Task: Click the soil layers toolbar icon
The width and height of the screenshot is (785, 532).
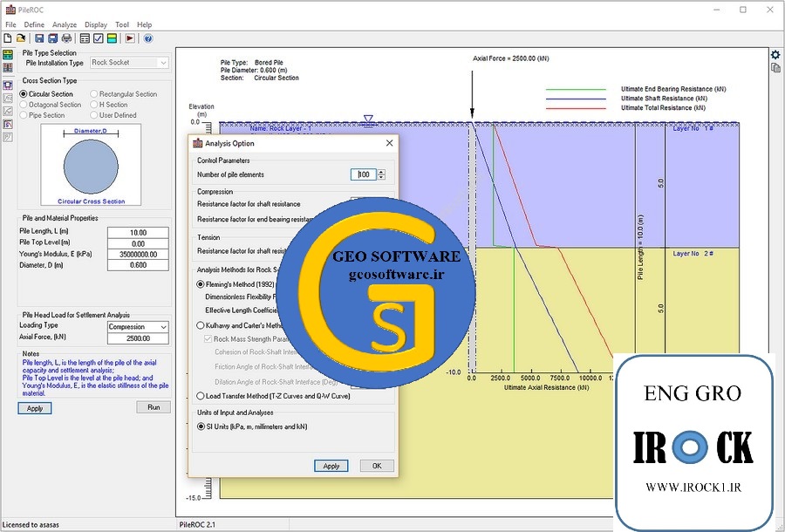Action: click(113, 38)
